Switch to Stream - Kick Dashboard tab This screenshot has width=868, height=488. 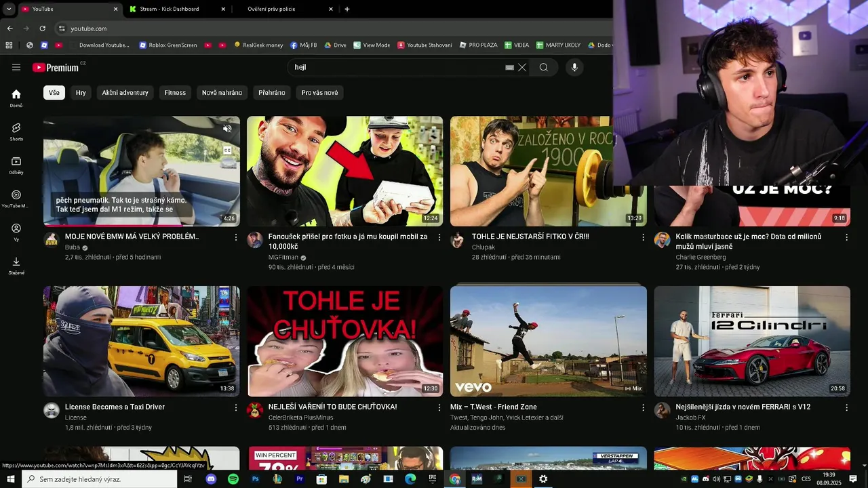[x=176, y=9]
